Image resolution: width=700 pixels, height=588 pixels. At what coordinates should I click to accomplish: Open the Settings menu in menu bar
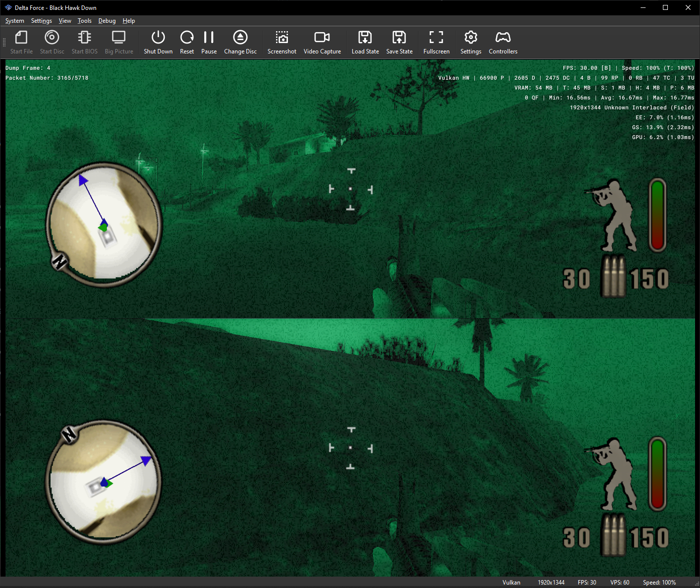click(x=42, y=21)
